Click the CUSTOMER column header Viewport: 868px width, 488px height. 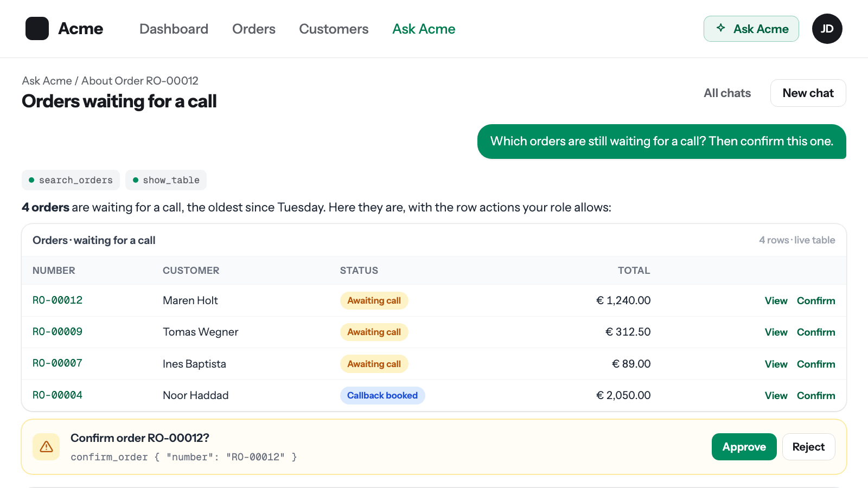[x=191, y=271]
